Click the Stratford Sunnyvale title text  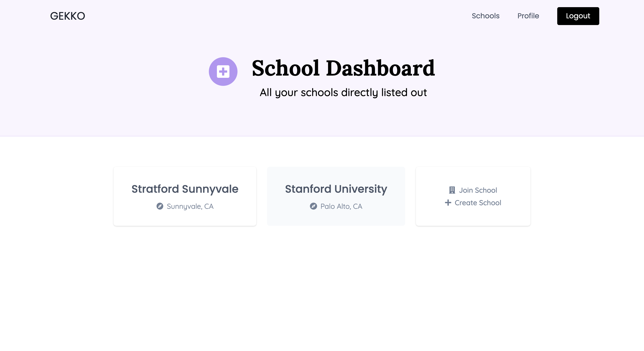click(x=185, y=189)
